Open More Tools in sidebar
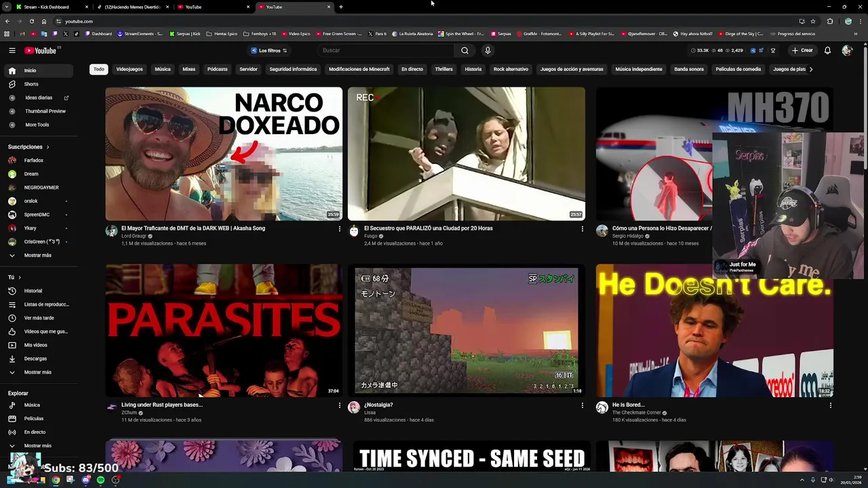 click(38, 125)
